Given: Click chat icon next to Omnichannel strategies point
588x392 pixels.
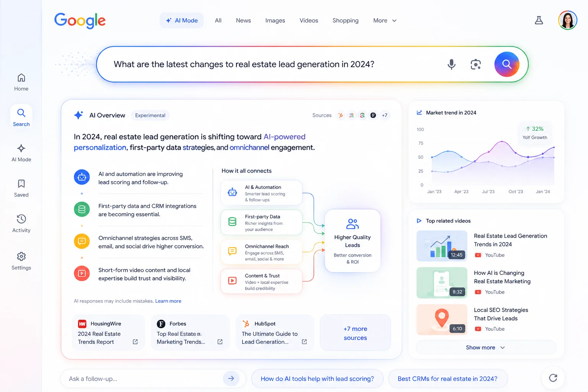Looking at the screenshot, I should click(x=82, y=242).
